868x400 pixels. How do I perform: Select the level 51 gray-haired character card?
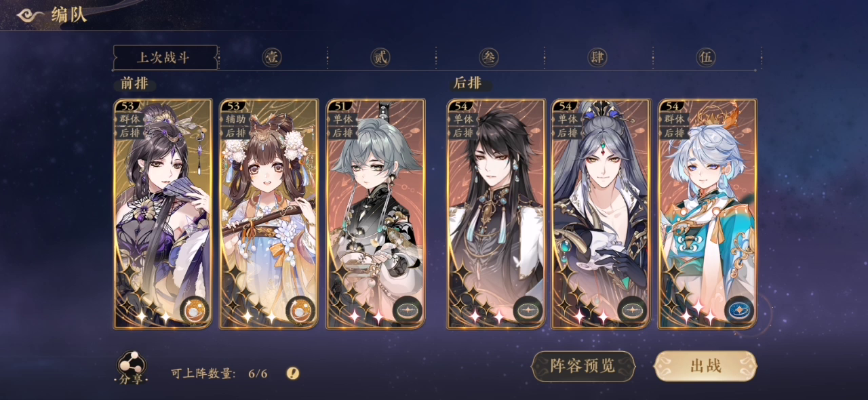coord(376,214)
